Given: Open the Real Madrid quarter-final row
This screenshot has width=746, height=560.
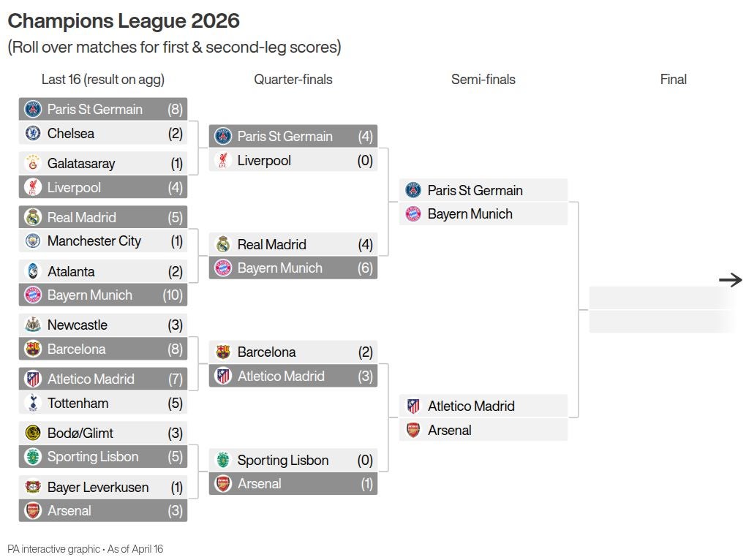Looking at the screenshot, I should point(293,244).
